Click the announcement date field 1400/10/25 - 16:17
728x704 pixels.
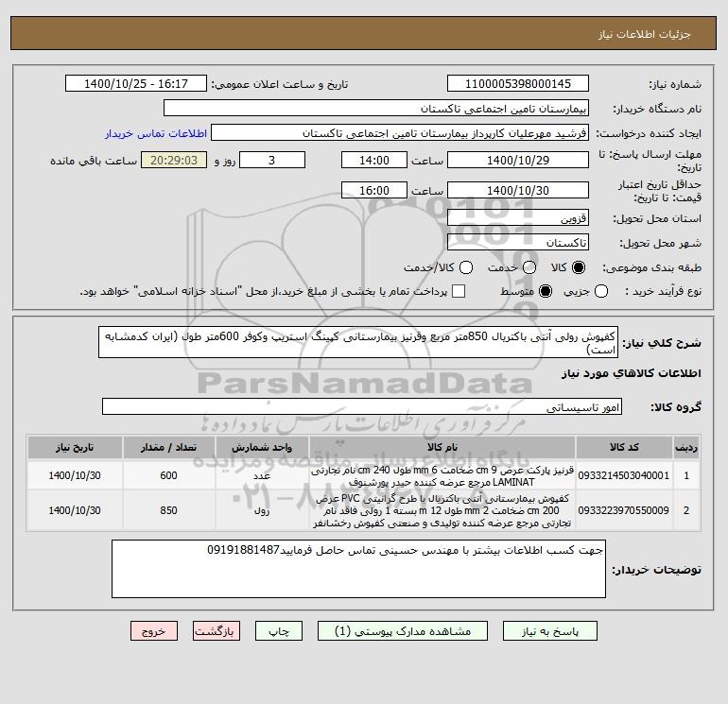pos(136,83)
